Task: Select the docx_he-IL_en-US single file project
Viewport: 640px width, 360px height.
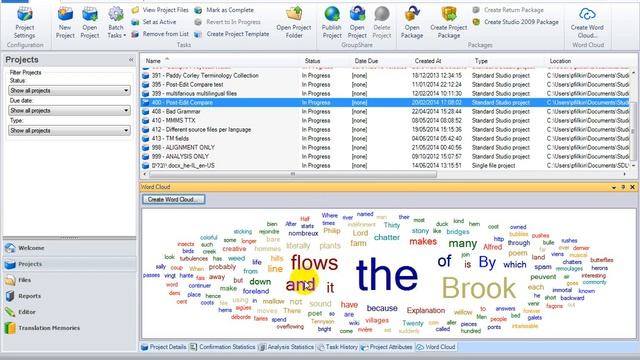Action: (386, 165)
